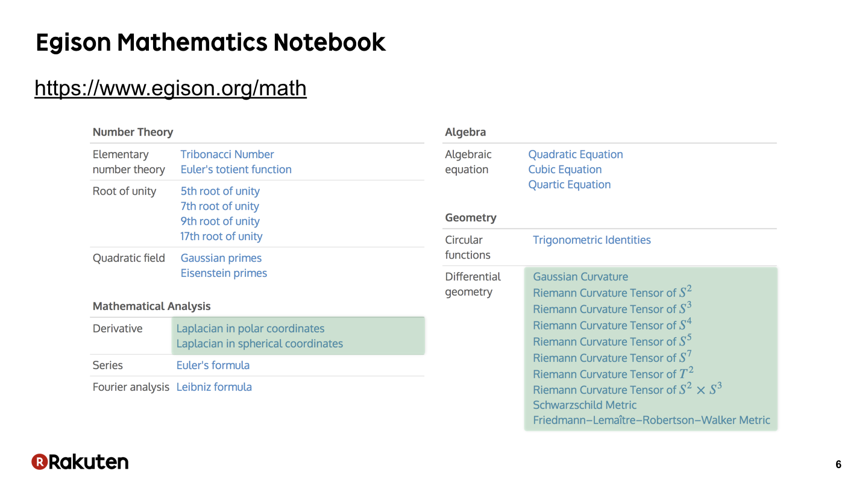Click Gaussian primes link

click(x=221, y=258)
